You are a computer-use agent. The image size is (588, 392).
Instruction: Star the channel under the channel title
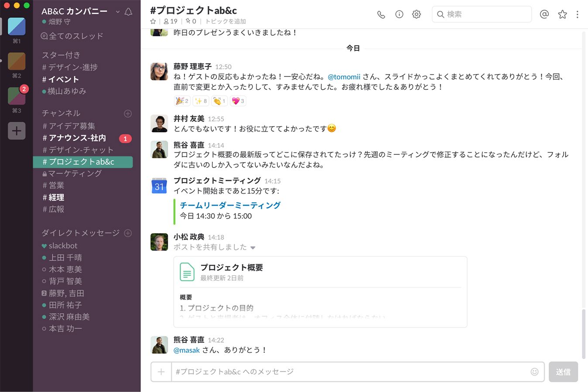pos(153,21)
